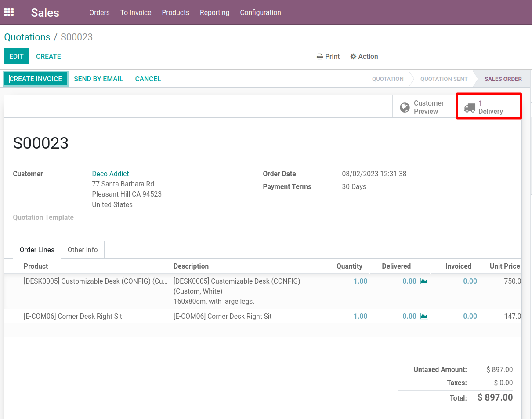
Task: Open forecast chart icon for Customizable Desk row
Action: point(424,281)
